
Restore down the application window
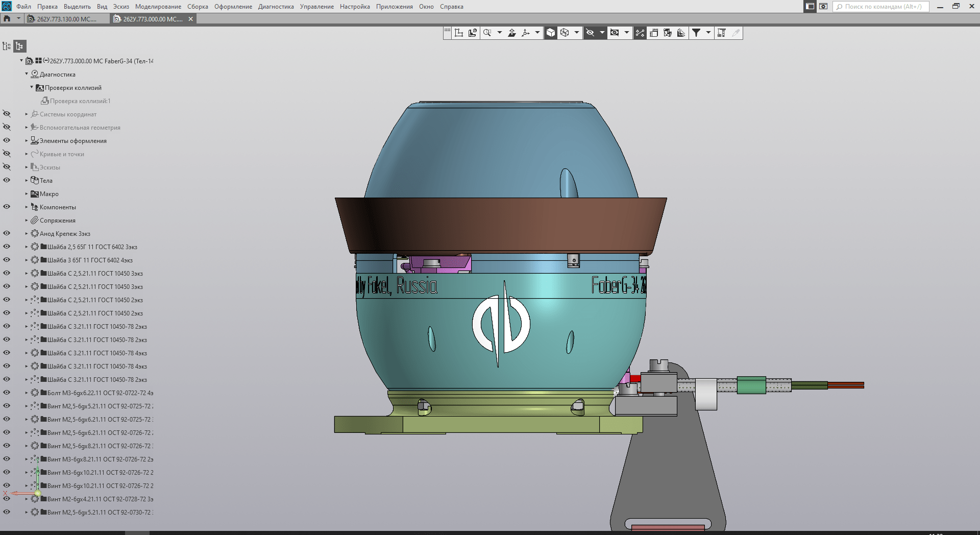tap(956, 6)
